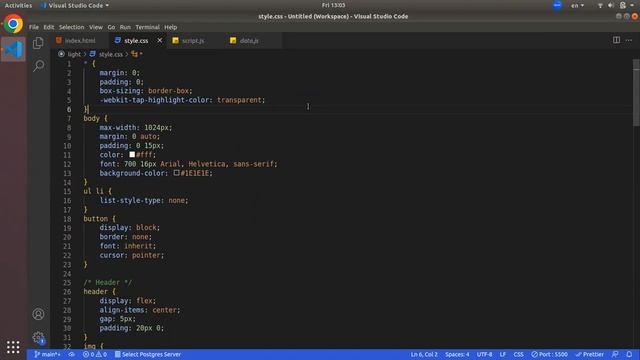Open the CSS language mode selector
The image size is (640, 360).
[518, 354]
